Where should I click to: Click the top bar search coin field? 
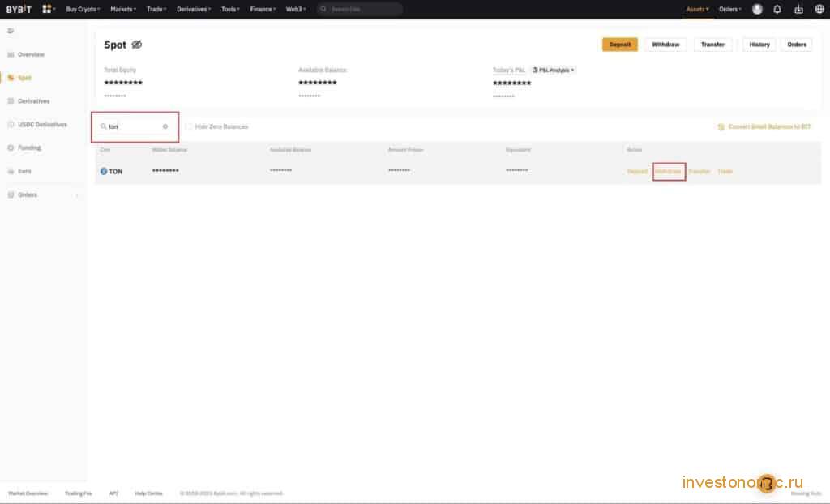point(360,9)
